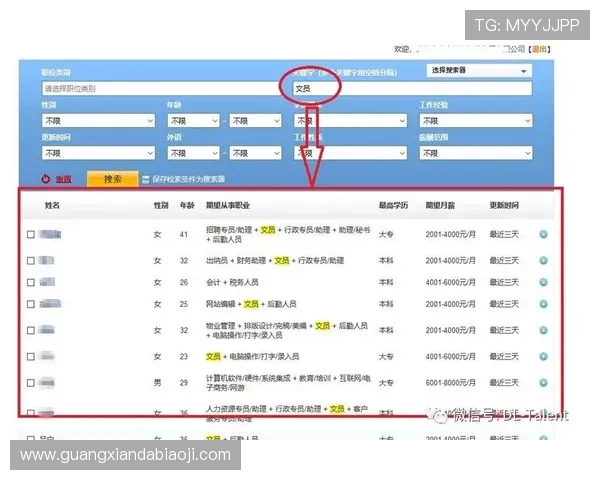The height and width of the screenshot is (480, 600).
Task: Click the round action icon in the 会计 + 税务人员 row
Action: (x=543, y=282)
